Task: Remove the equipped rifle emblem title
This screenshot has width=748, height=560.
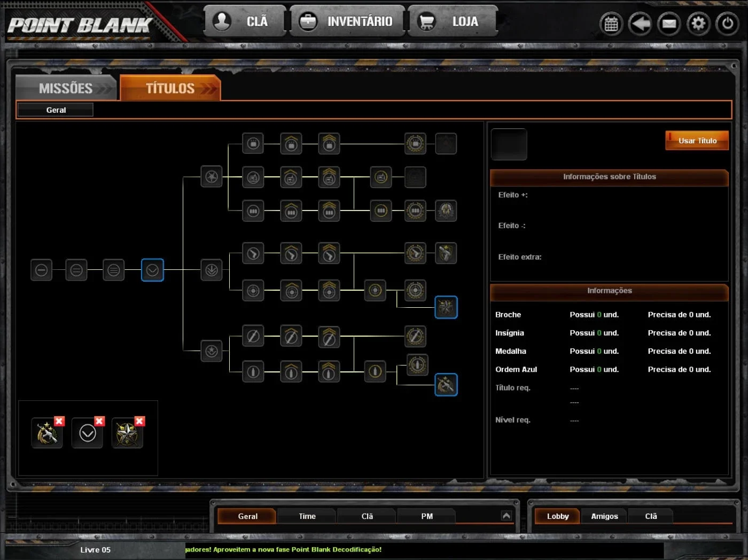Action: (59, 421)
